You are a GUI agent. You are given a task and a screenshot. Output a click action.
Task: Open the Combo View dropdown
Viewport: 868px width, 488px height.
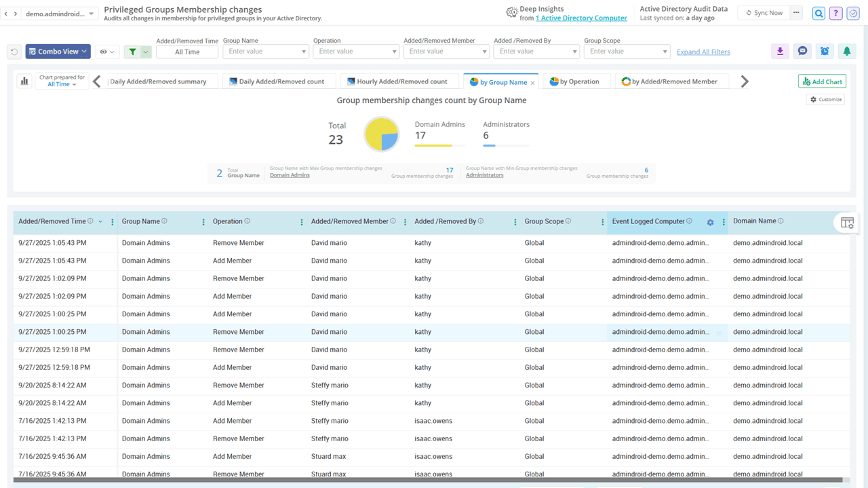point(58,52)
